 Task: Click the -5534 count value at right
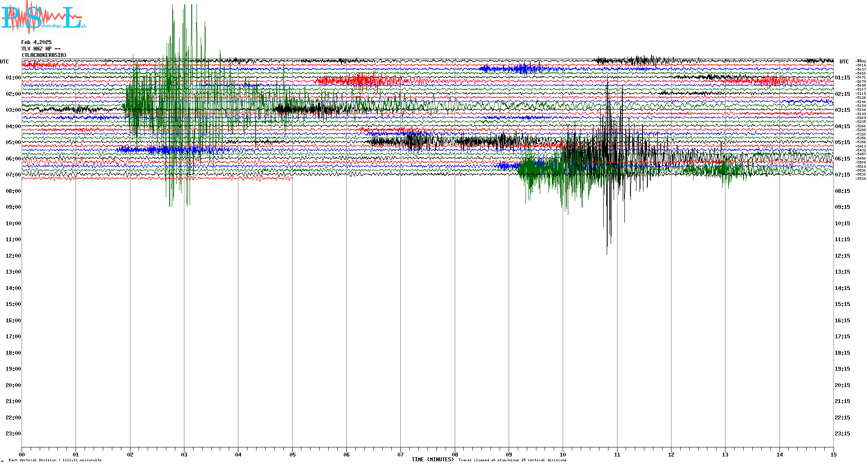[861, 179]
